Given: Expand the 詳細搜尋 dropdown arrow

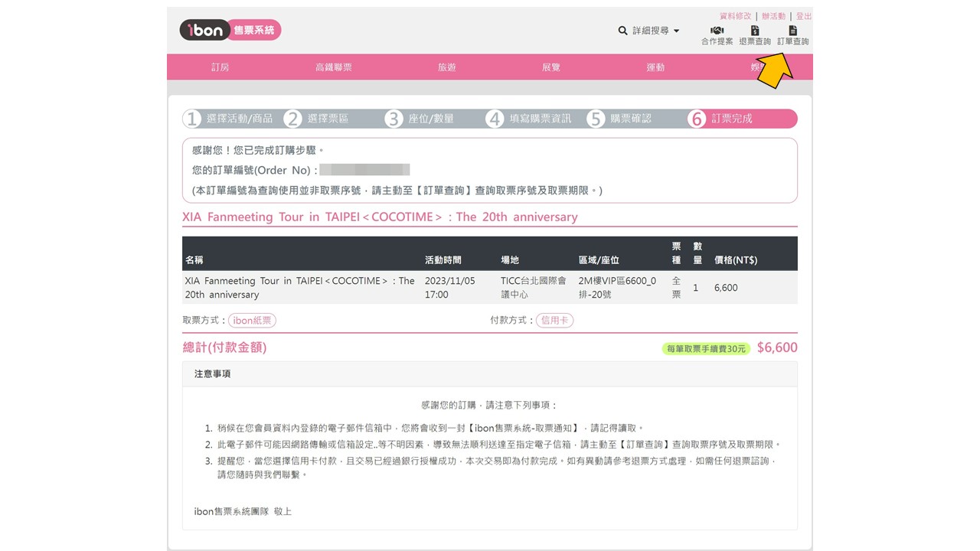Looking at the screenshot, I should [677, 31].
